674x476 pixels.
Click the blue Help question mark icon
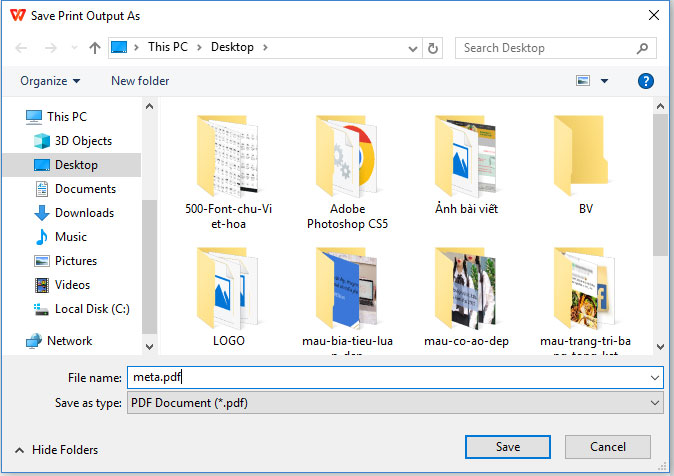(x=646, y=81)
